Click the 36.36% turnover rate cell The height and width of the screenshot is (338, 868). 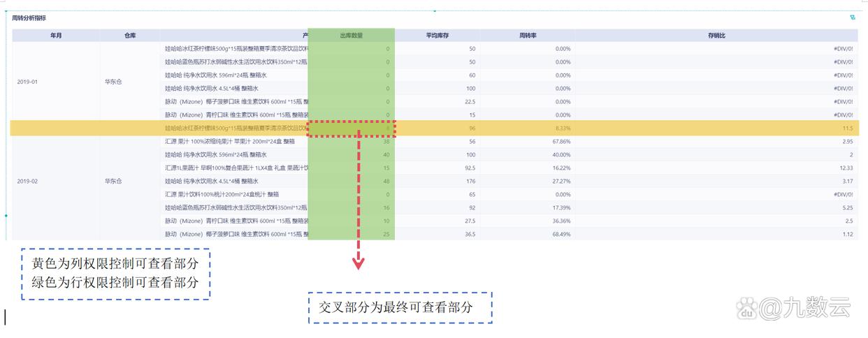561,221
